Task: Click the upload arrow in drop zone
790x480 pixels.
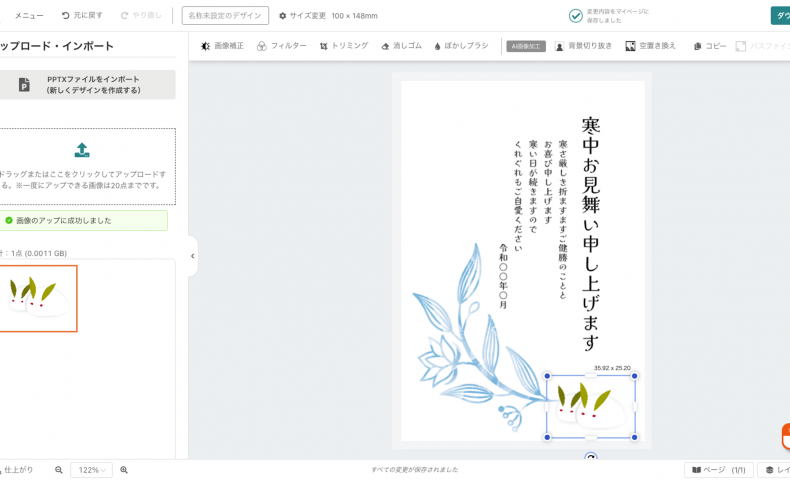Action: coord(82,150)
